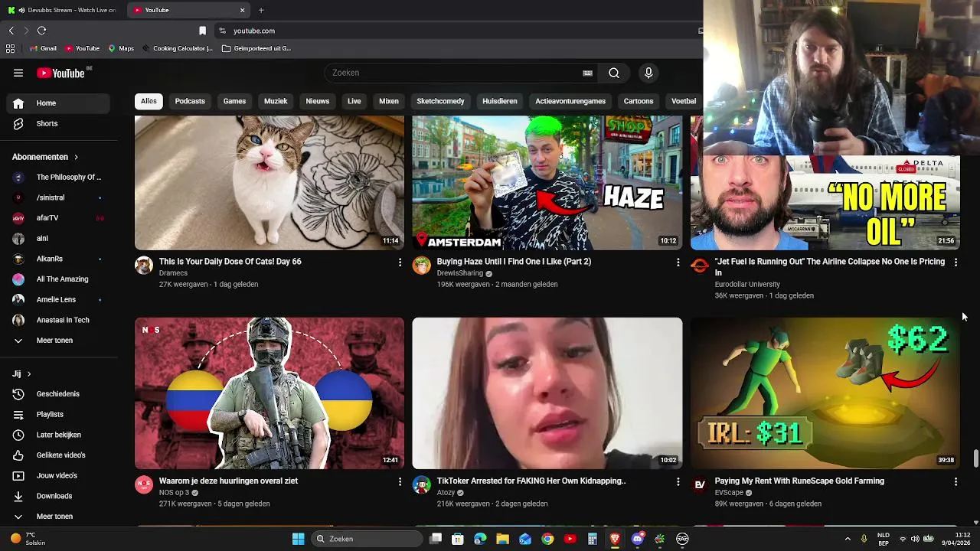Open Geschiedenis history page
980x551 pixels.
click(58, 394)
